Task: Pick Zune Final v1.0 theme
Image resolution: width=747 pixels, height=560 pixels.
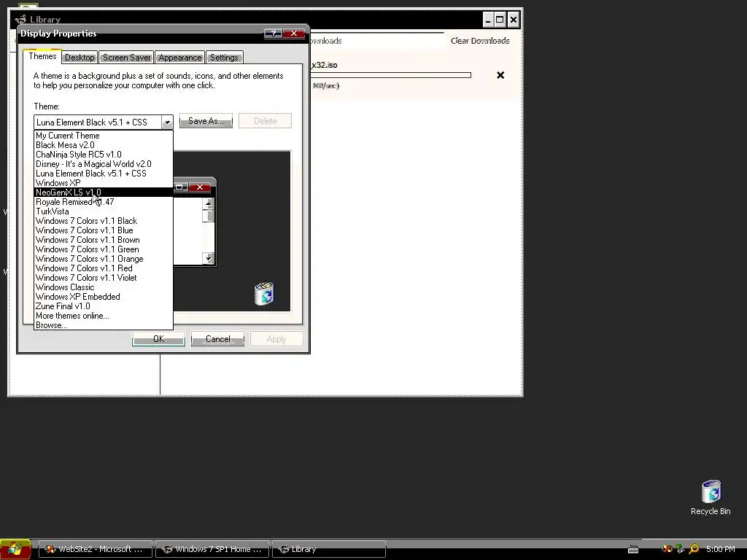Action: (104, 307)
